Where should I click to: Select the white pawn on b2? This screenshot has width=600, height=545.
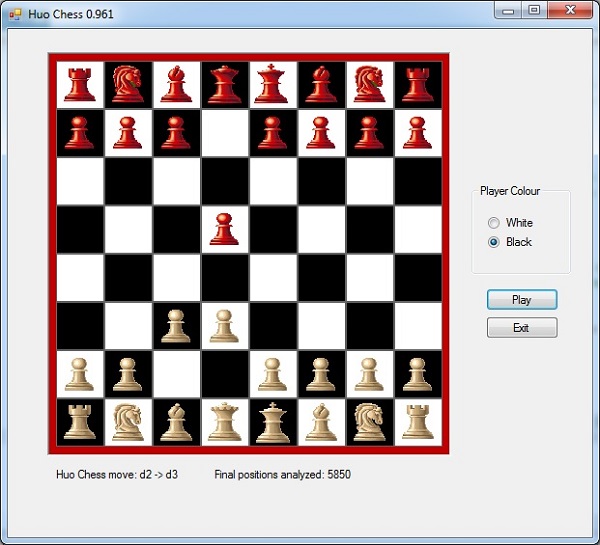pos(128,374)
